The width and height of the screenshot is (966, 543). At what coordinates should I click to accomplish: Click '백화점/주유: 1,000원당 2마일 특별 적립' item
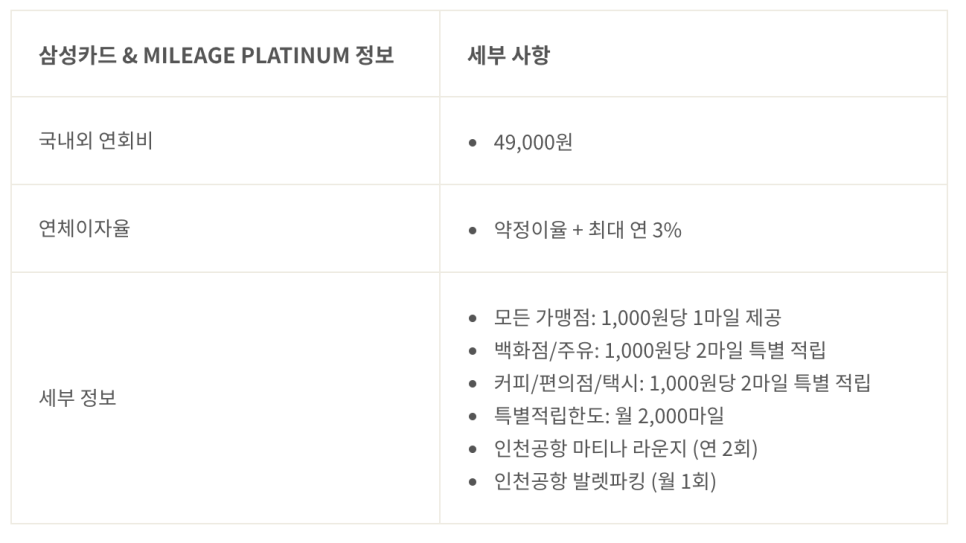(x=659, y=351)
